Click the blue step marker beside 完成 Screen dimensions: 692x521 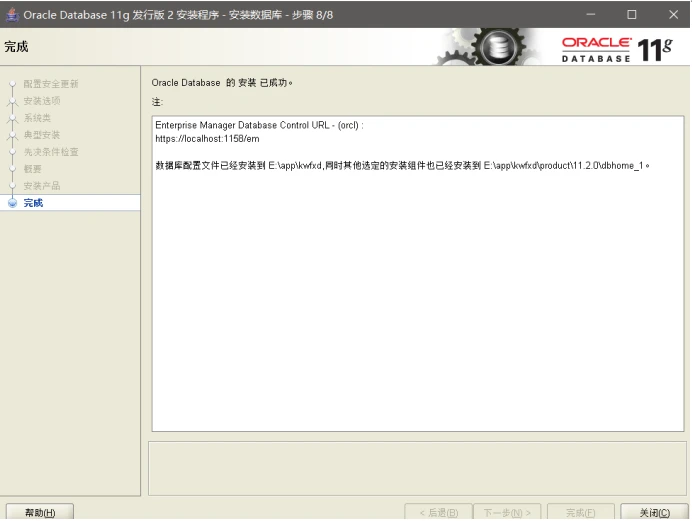pos(12,203)
